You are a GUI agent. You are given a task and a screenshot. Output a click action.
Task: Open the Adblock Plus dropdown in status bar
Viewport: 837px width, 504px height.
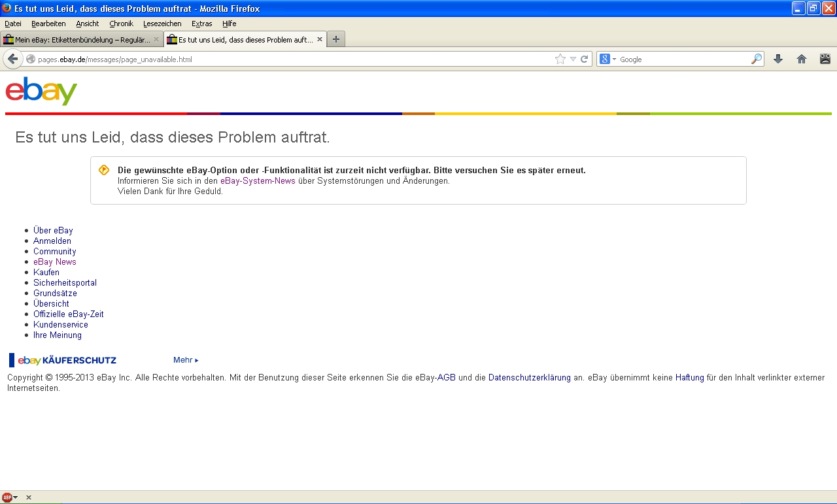tap(10, 497)
